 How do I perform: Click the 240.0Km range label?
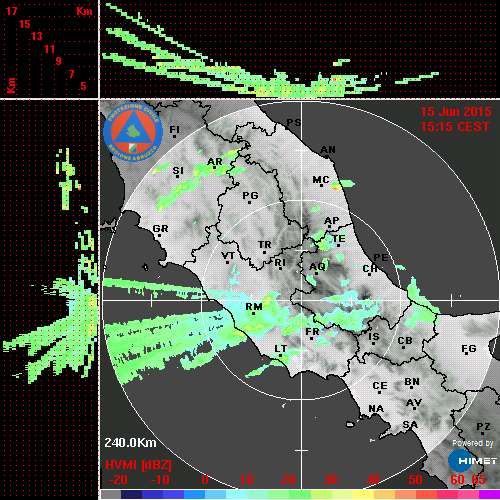(130, 443)
